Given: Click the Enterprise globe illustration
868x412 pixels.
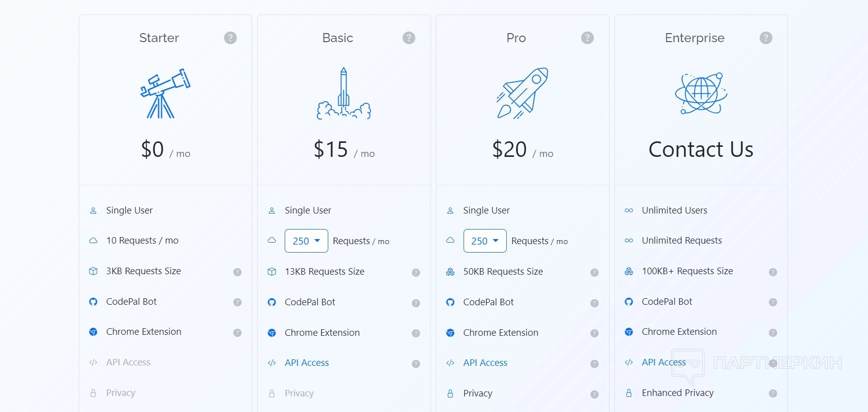Looking at the screenshot, I should pos(701,93).
